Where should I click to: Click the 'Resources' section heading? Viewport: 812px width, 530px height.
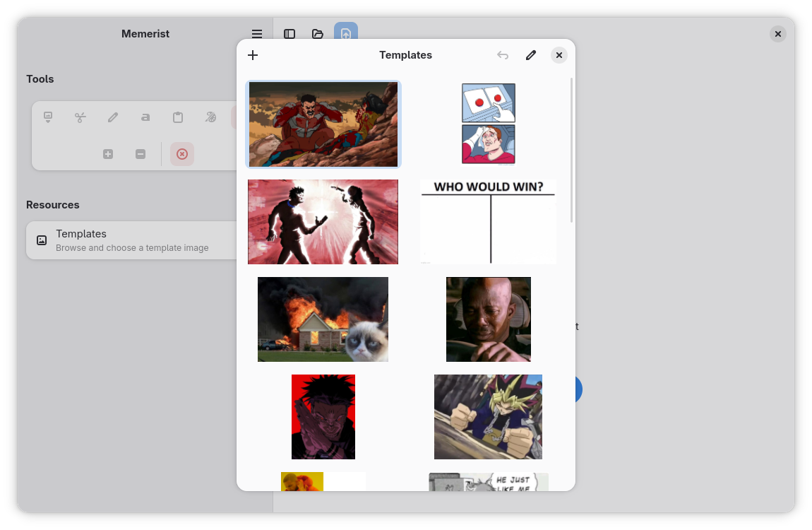coord(53,205)
